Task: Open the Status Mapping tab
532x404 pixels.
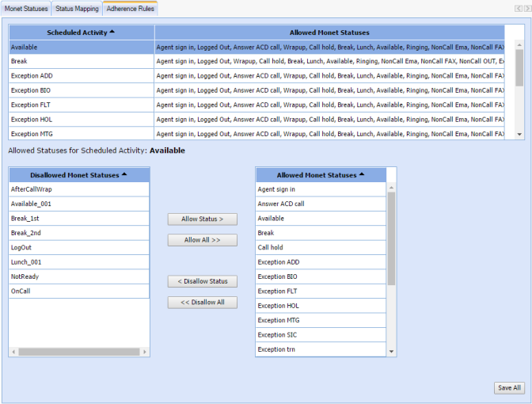Action: point(77,9)
